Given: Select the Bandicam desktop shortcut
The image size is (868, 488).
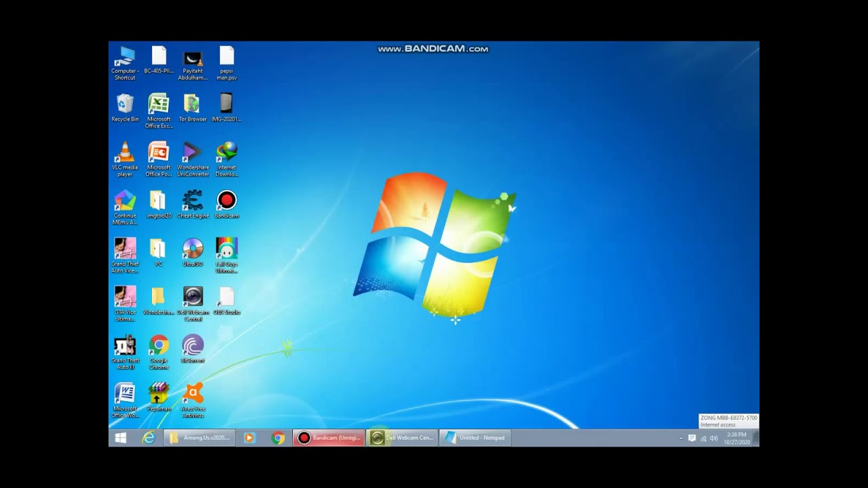Looking at the screenshot, I should tap(226, 205).
